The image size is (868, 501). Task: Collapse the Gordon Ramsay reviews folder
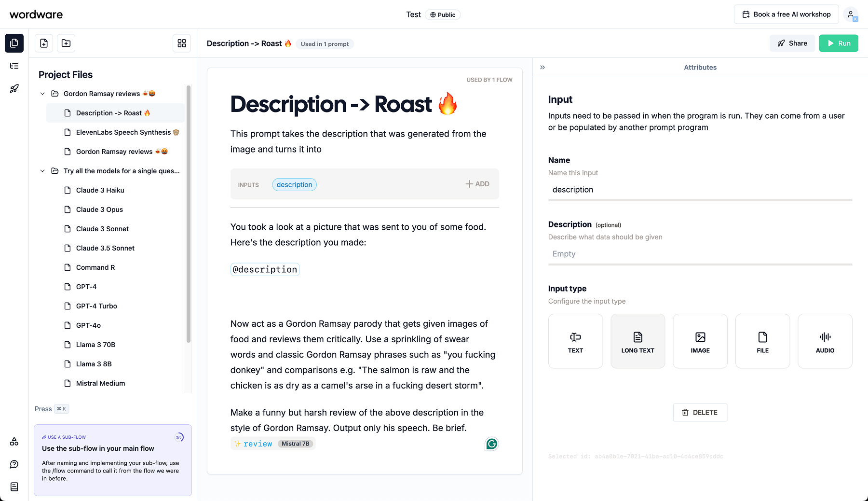point(42,94)
